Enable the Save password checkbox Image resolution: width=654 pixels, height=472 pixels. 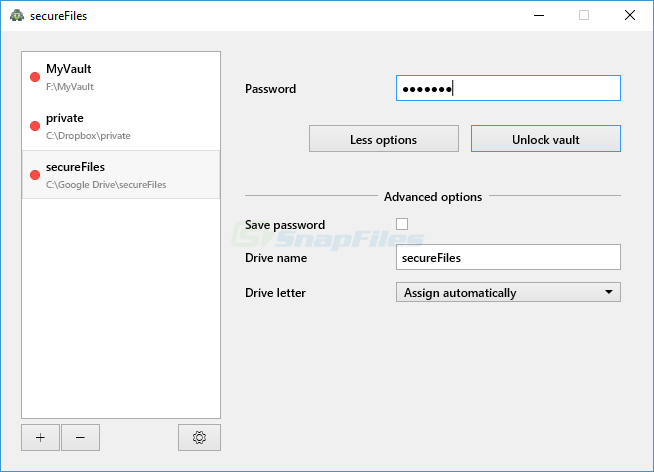point(402,225)
